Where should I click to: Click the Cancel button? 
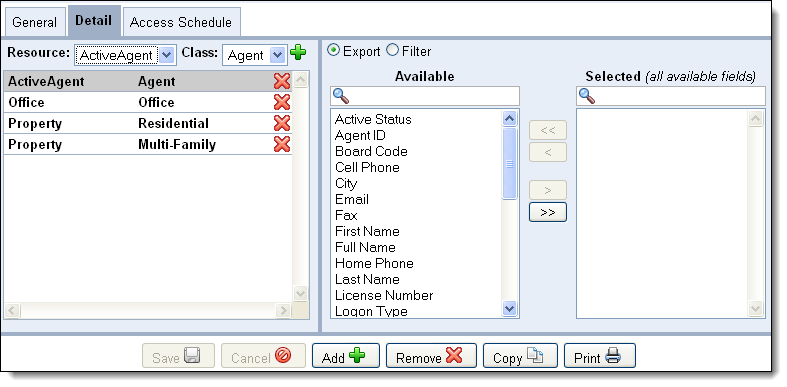pyautogui.click(x=263, y=356)
